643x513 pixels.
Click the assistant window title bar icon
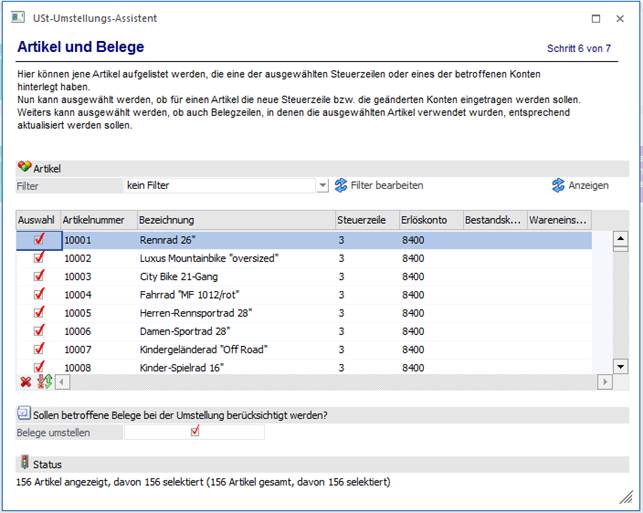pos(18,18)
